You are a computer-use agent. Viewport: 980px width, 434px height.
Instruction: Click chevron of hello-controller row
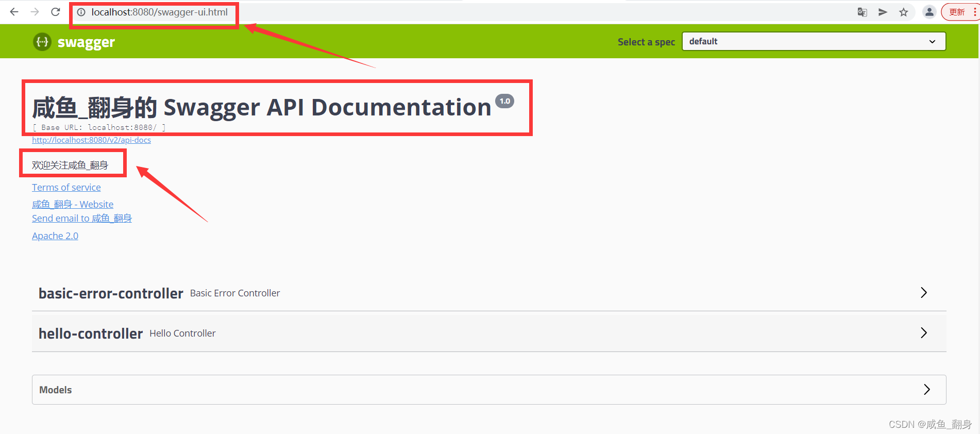tap(924, 333)
